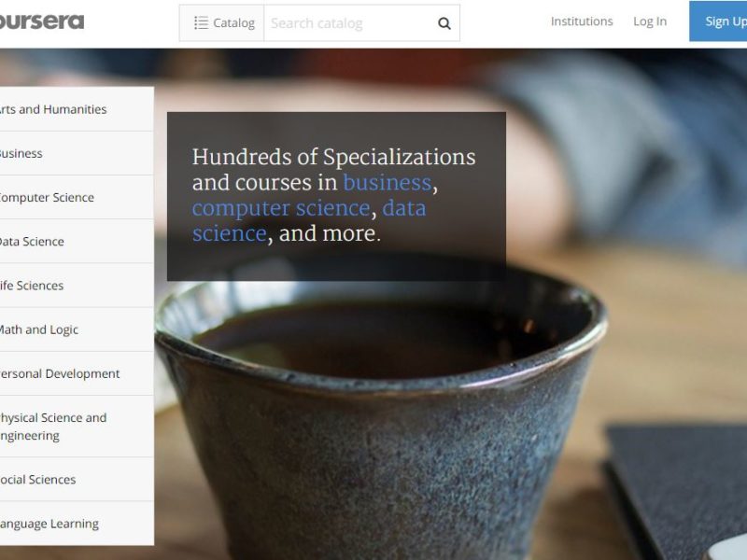This screenshot has width=747, height=560.
Task: Open the Catalog menu button
Action: click(221, 22)
